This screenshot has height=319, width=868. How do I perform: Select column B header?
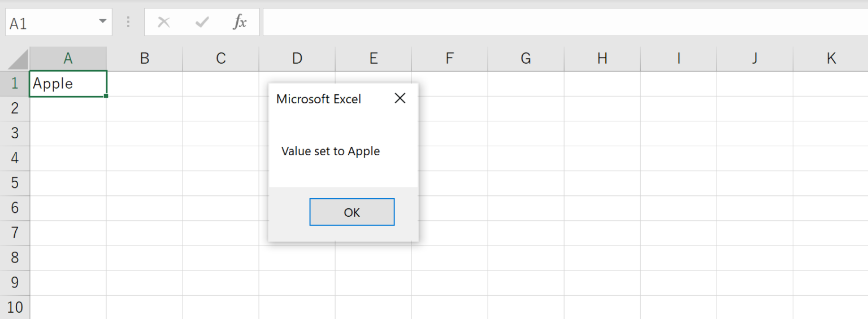(x=145, y=58)
